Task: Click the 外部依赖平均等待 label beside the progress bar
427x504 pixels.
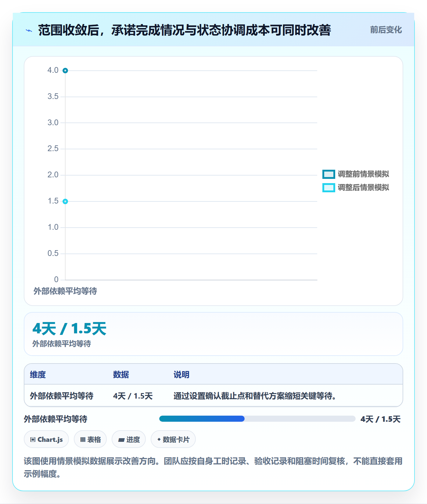Action: tap(56, 419)
